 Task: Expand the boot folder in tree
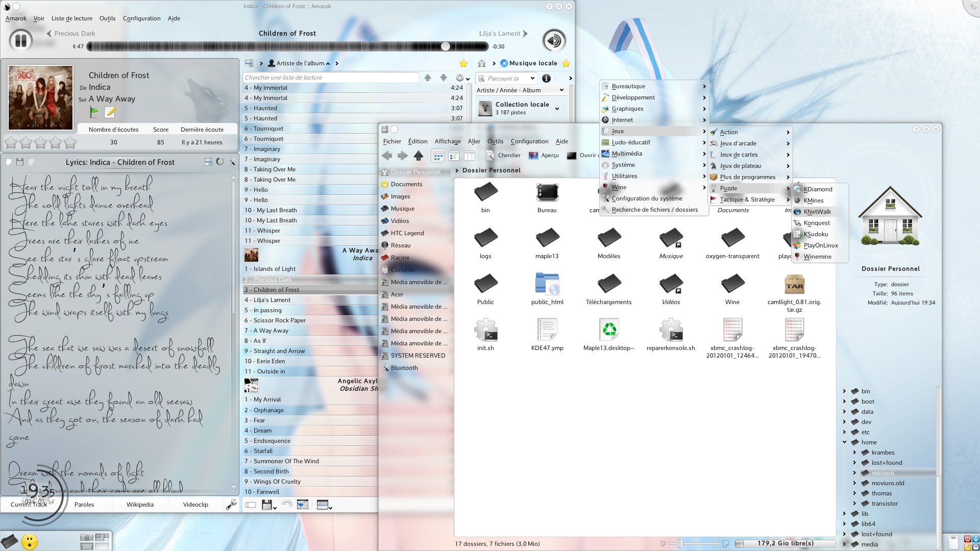click(844, 402)
